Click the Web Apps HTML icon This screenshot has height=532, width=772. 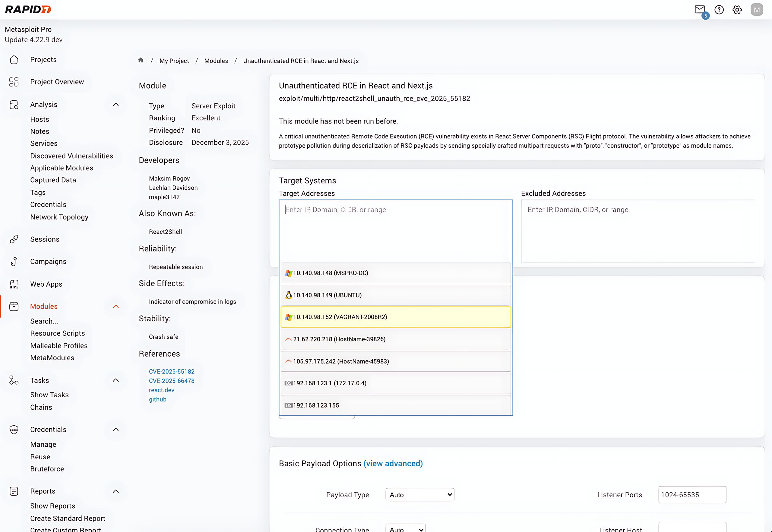click(x=14, y=284)
